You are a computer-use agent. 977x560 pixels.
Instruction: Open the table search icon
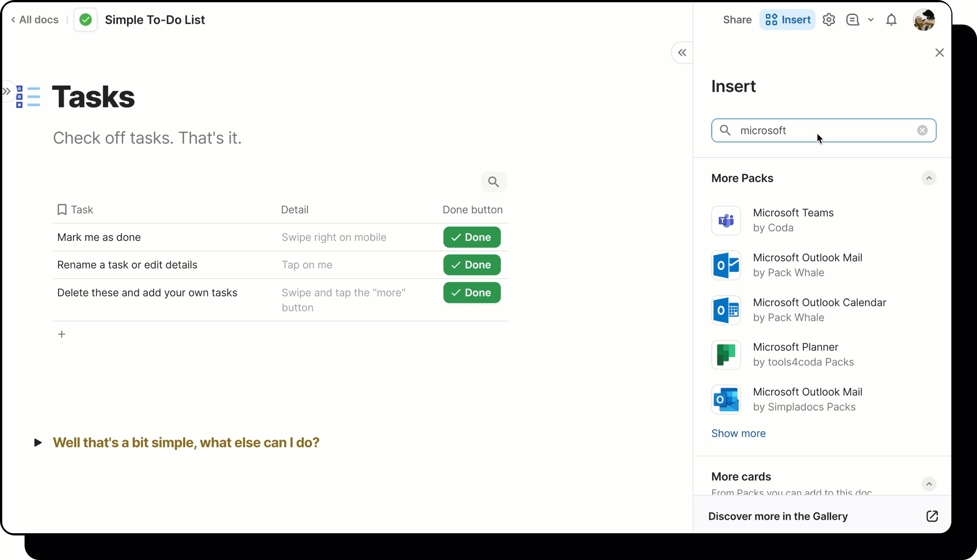pyautogui.click(x=494, y=181)
